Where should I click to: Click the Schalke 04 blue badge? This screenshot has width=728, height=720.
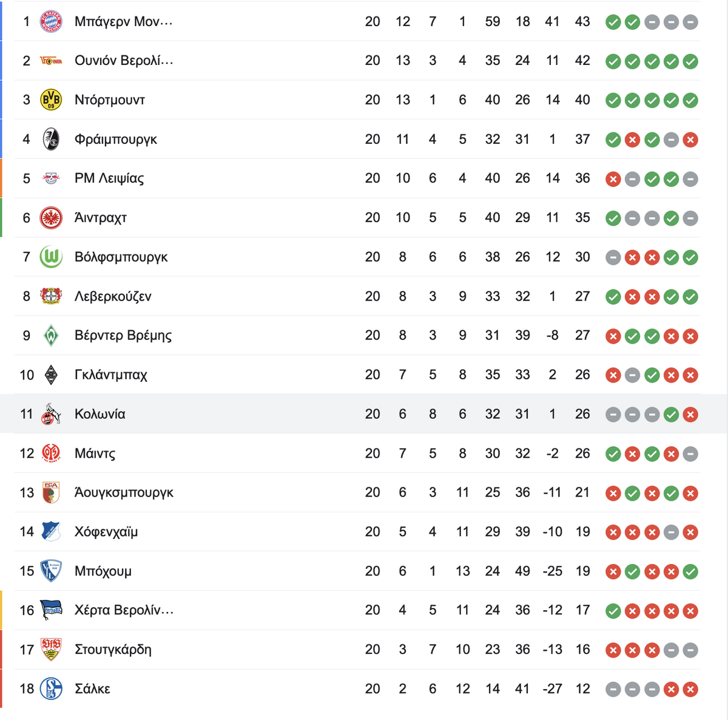coord(51,689)
